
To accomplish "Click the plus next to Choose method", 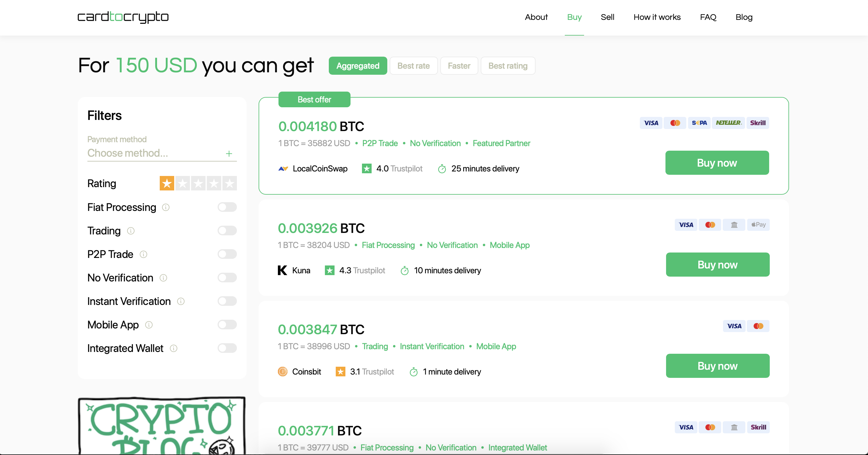I will (229, 154).
